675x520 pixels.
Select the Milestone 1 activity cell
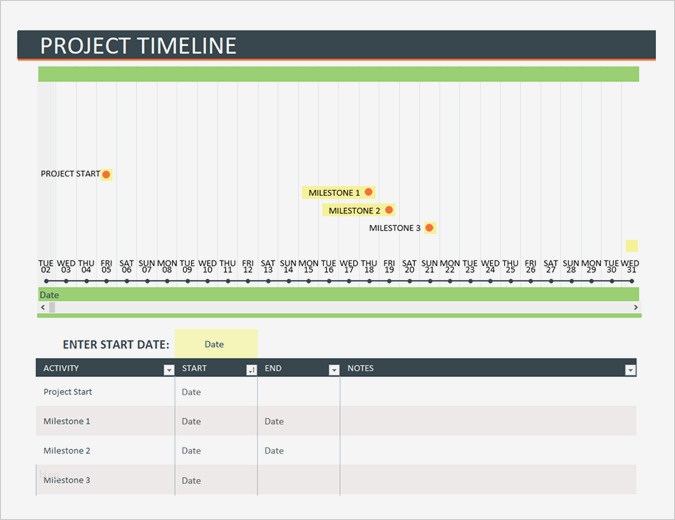(105, 421)
